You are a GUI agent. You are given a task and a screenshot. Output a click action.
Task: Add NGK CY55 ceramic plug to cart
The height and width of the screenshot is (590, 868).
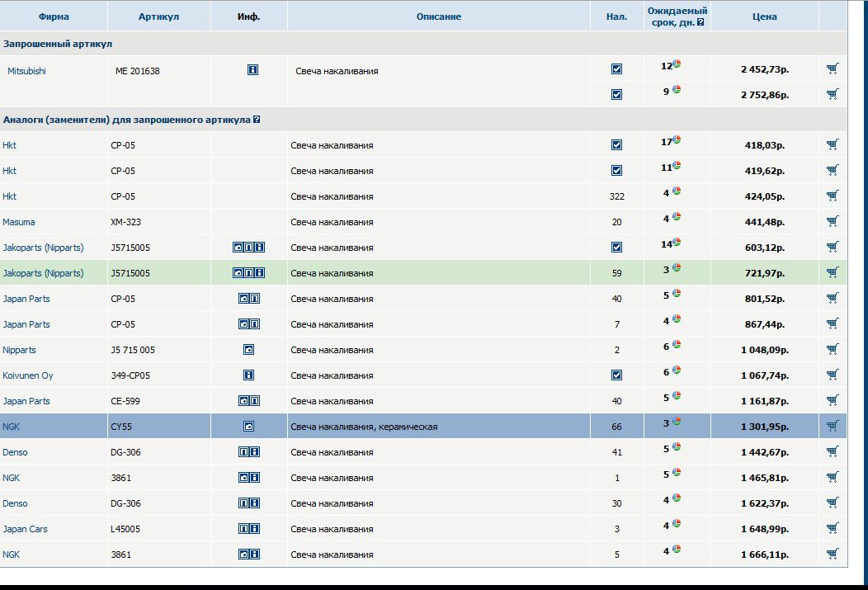(x=832, y=426)
